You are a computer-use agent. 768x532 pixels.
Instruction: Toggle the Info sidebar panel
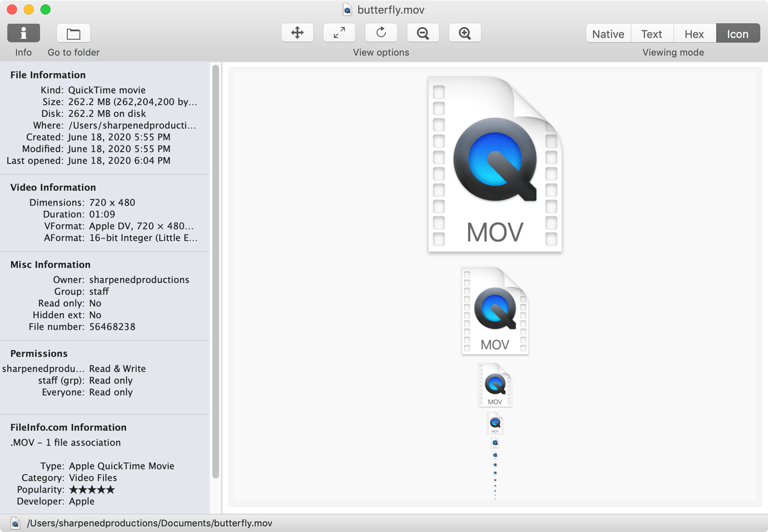[x=23, y=33]
